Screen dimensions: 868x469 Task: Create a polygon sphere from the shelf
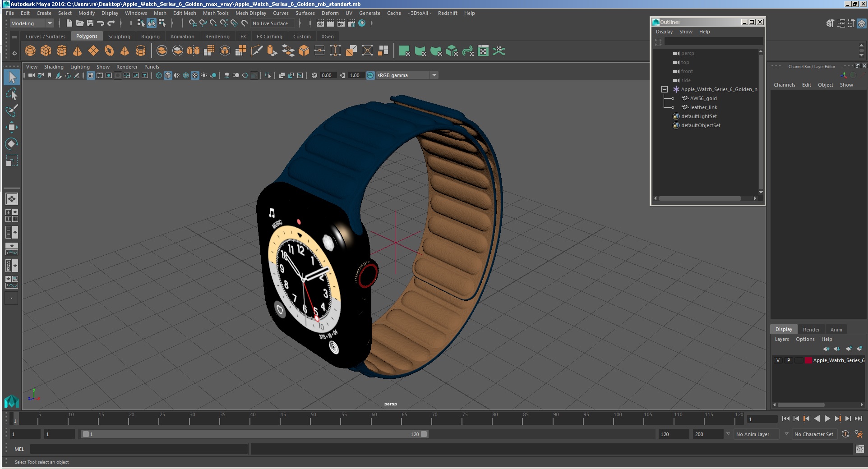coord(30,51)
